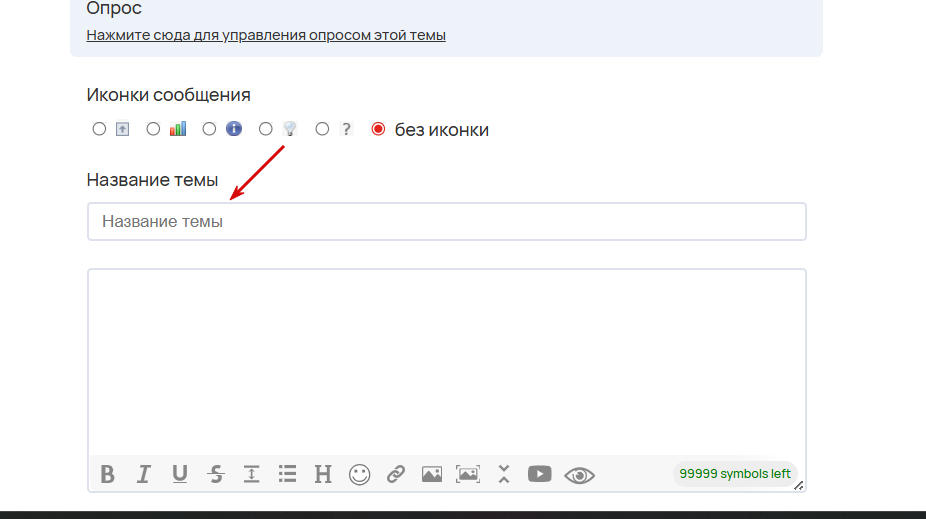Image resolution: width=926 pixels, height=519 pixels.
Task: Select the upload arrow message icon radio
Action: pyautogui.click(x=99, y=129)
